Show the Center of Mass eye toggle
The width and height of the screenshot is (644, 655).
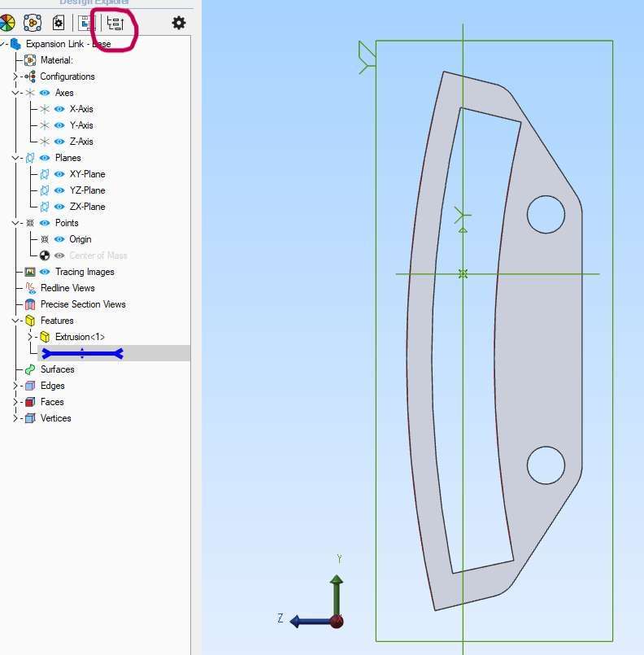coord(59,255)
